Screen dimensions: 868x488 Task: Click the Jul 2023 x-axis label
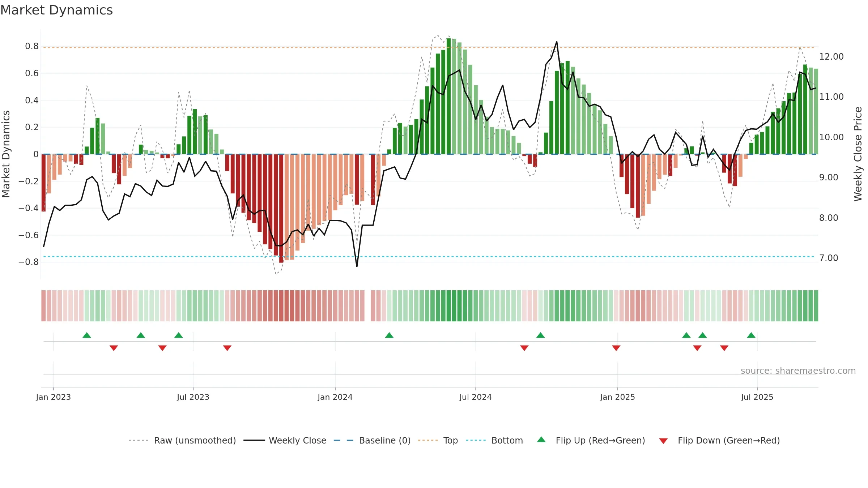pyautogui.click(x=193, y=397)
